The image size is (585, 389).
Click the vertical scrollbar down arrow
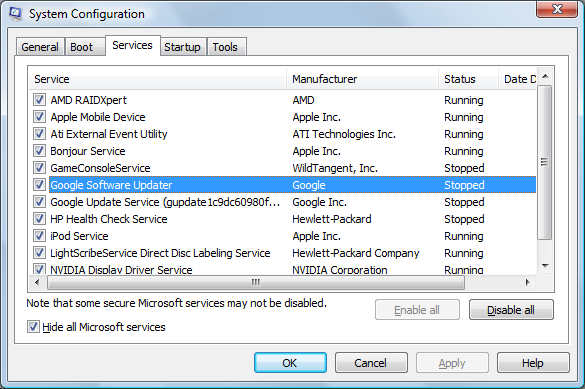pos(545,266)
